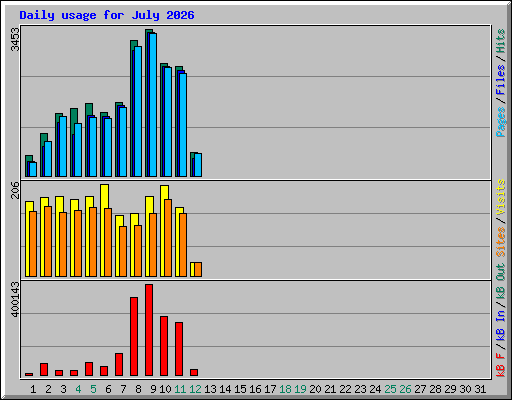Select the day 9 red kB bar
The width and height of the screenshot is (512, 400).
pos(149,330)
